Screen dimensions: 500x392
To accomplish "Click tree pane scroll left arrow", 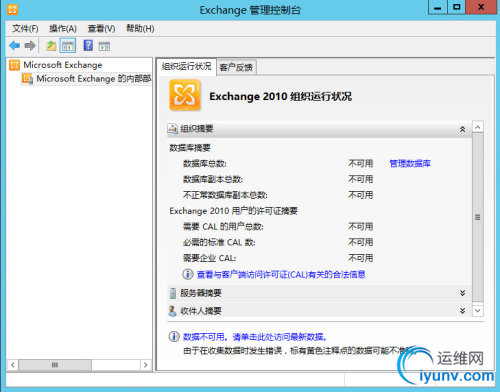I will 13,365.
